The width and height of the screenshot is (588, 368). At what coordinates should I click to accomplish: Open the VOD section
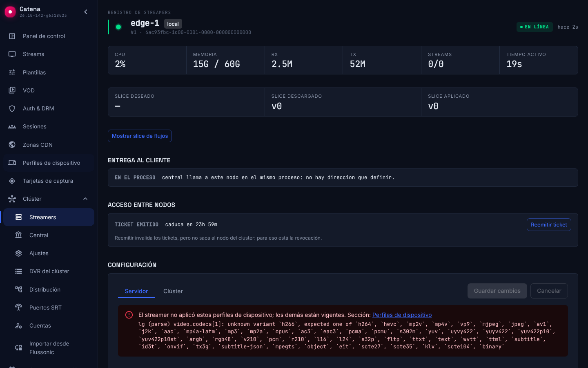[49, 90]
